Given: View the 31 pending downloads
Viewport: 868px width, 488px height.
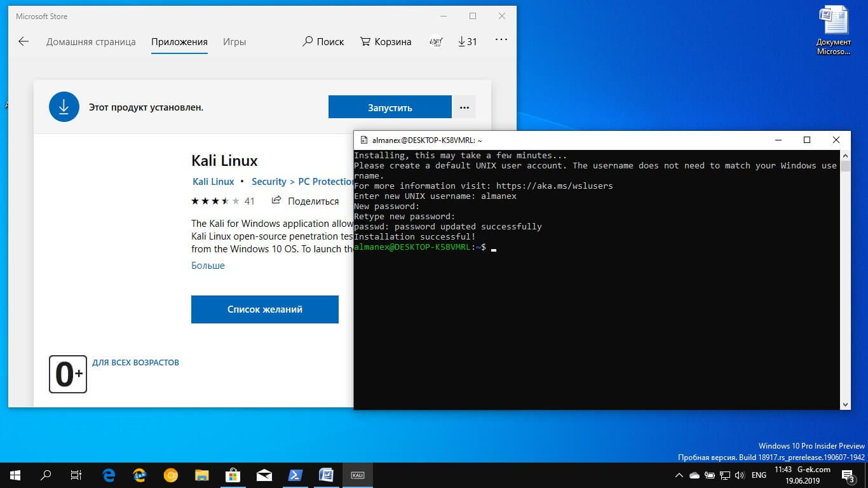Looking at the screenshot, I should 467,42.
